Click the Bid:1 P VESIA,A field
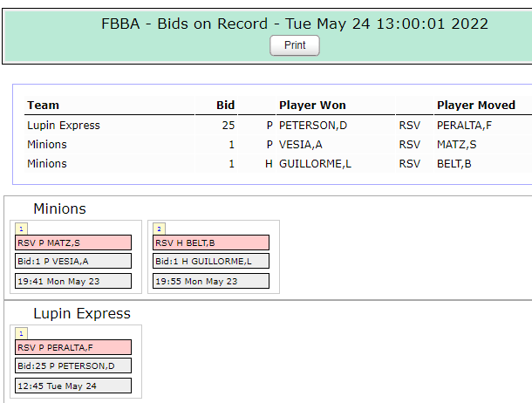The width and height of the screenshot is (532, 403). pyautogui.click(x=72, y=261)
